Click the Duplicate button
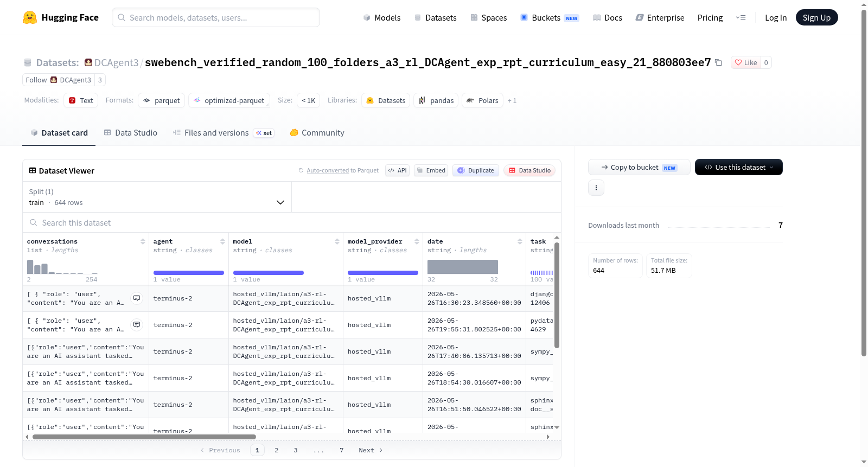 tap(475, 170)
